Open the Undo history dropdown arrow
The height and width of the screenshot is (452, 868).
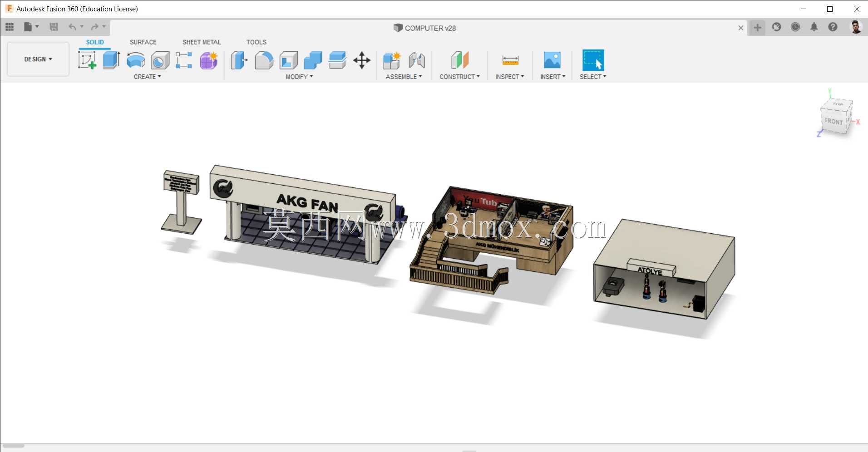click(82, 27)
